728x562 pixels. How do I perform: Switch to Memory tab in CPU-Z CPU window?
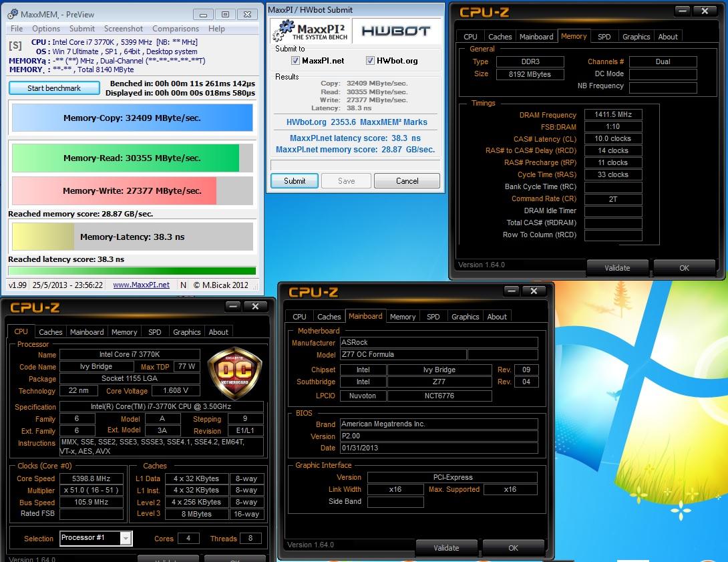pos(124,332)
